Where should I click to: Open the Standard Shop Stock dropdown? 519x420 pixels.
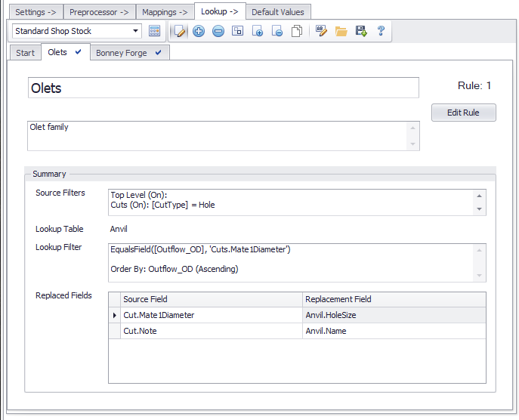click(x=135, y=31)
